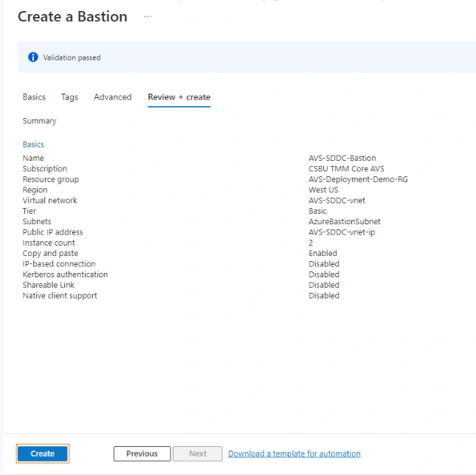476x475 pixels.
Task: Click the Validation passed message
Action: [x=72, y=58]
